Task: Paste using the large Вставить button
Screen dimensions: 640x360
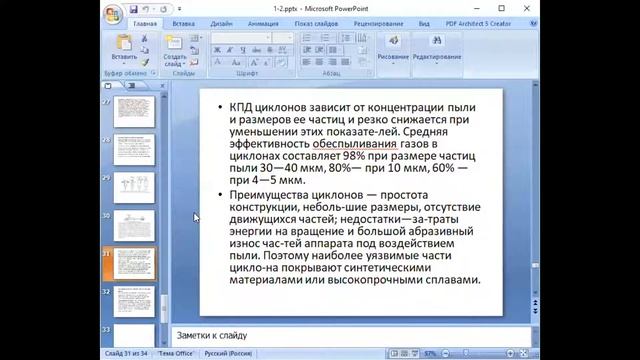Action: (124, 48)
